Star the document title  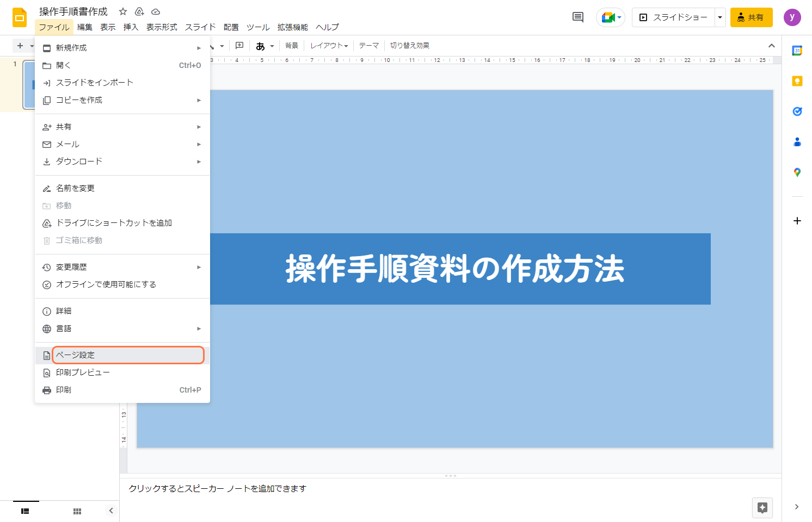pyautogui.click(x=123, y=11)
